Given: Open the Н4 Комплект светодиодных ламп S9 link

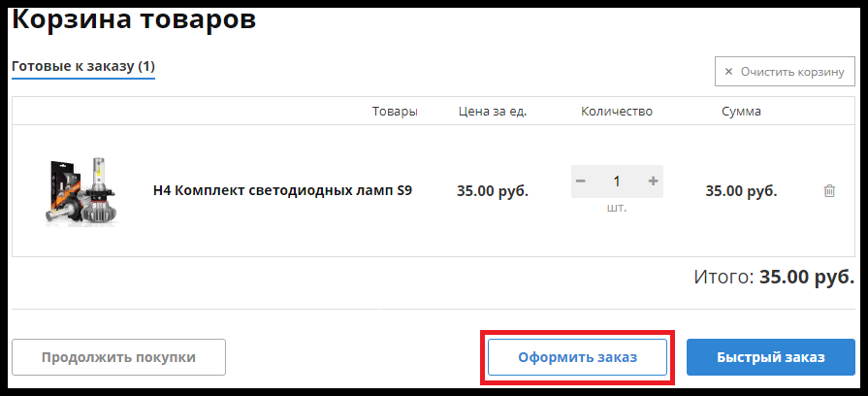Looking at the screenshot, I should click(282, 191).
